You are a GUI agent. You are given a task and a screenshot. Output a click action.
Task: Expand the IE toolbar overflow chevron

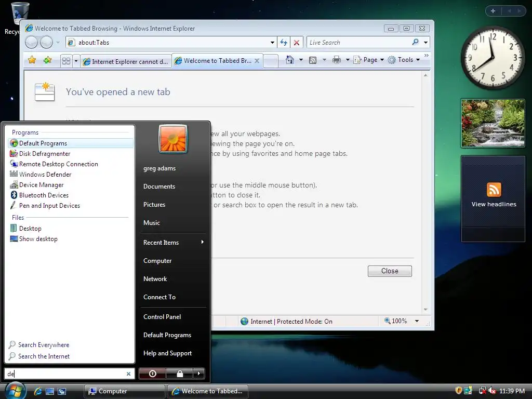pyautogui.click(x=426, y=55)
